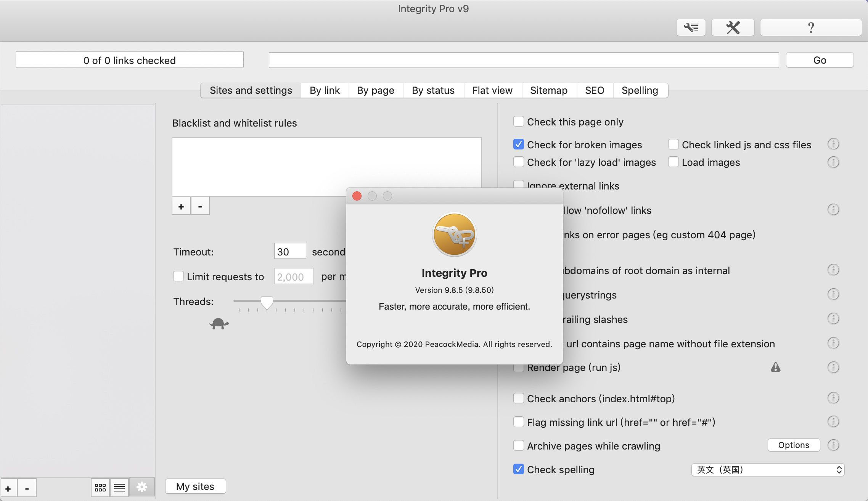Click the Integrity Pro app logo in the About window
This screenshot has width=868, height=501.
[454, 234]
